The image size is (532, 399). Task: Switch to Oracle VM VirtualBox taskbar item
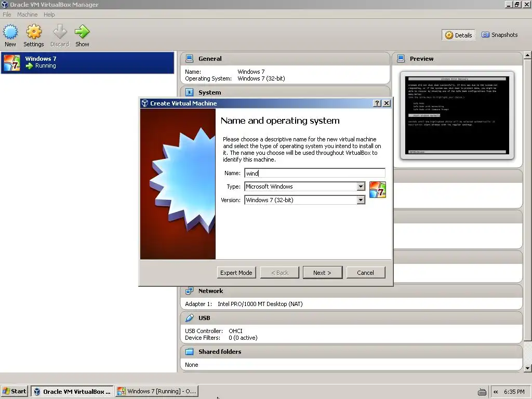(72, 391)
